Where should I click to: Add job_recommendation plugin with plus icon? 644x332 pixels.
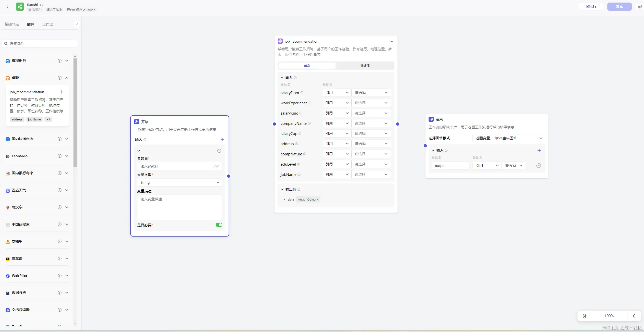click(61, 92)
